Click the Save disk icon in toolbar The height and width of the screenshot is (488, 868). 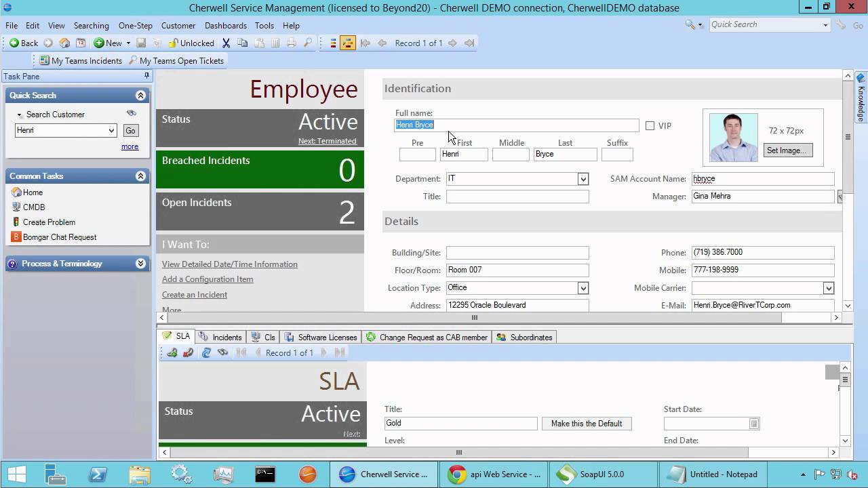(x=141, y=43)
